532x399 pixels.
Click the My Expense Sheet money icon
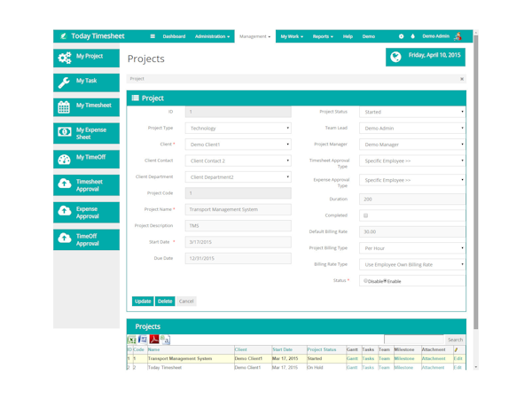[64, 133]
